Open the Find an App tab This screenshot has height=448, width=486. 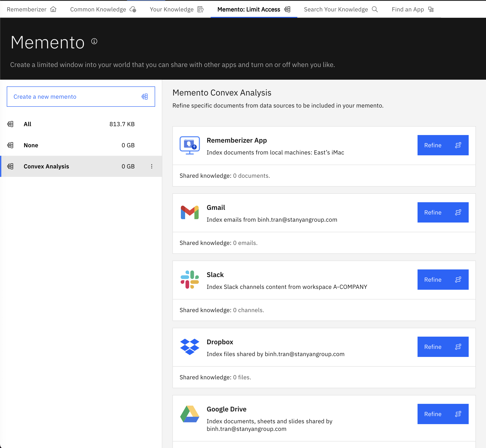(412, 10)
